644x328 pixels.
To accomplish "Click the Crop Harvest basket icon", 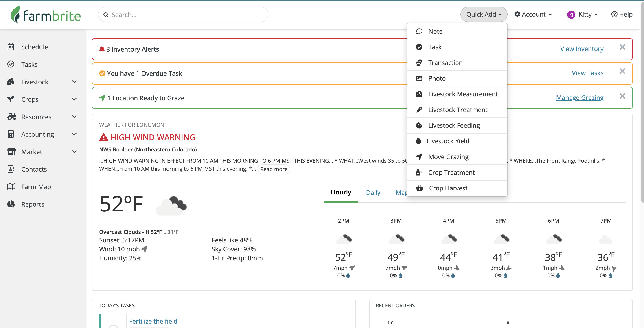I will point(419,188).
